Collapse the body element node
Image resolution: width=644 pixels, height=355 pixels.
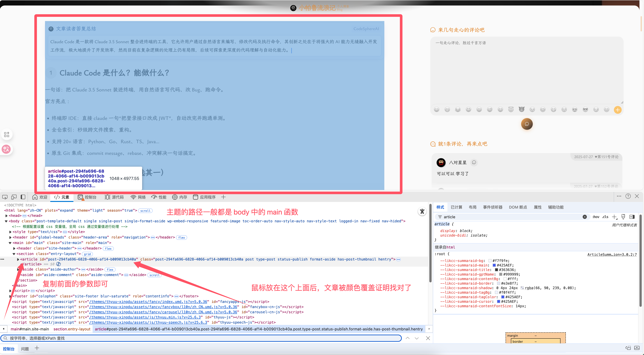click(x=6, y=221)
